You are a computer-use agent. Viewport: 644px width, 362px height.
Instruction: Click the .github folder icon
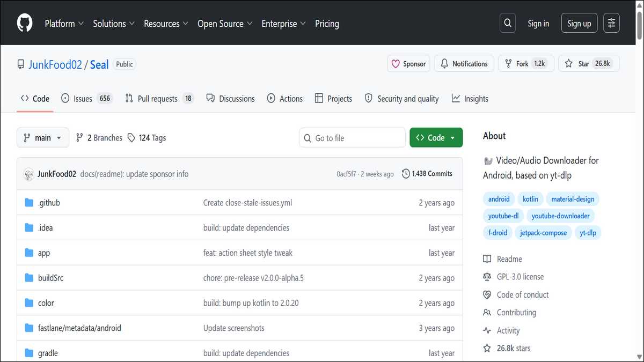coord(29,203)
